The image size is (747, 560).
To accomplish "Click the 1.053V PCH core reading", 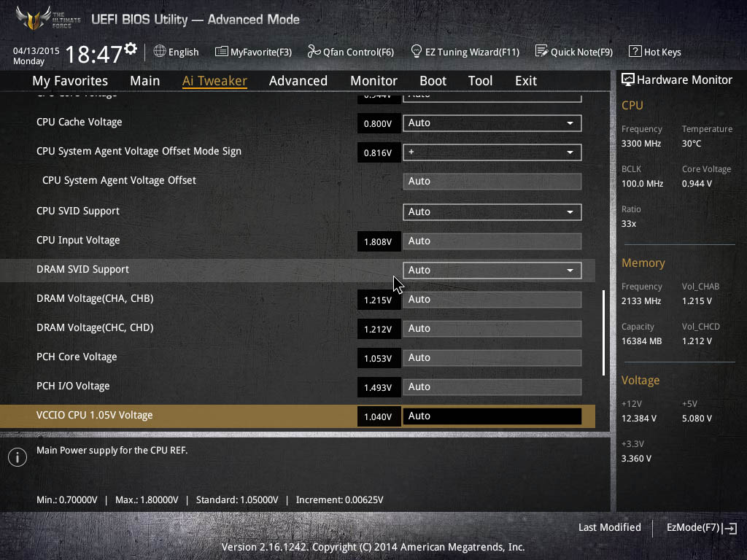I will click(x=379, y=359).
